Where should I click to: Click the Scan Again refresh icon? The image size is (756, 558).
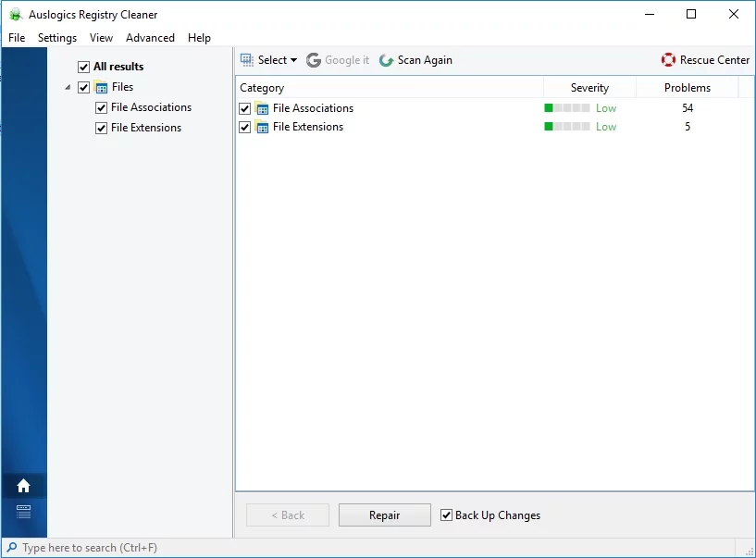pos(387,60)
